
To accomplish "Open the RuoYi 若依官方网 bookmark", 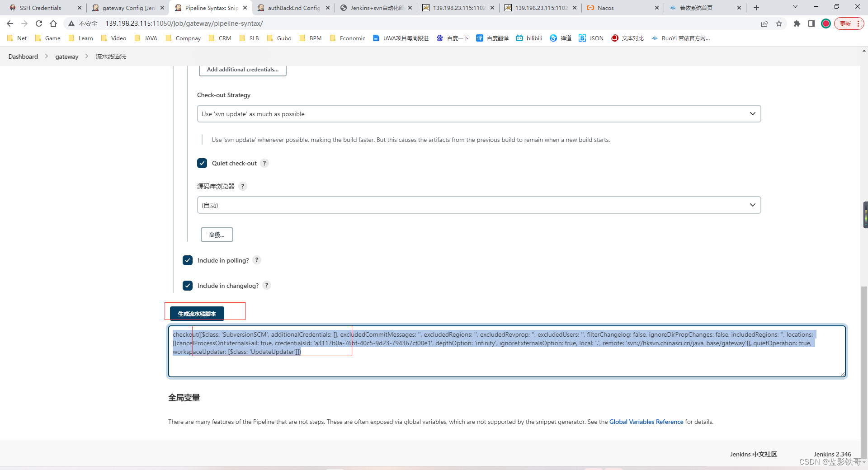I will pos(681,38).
